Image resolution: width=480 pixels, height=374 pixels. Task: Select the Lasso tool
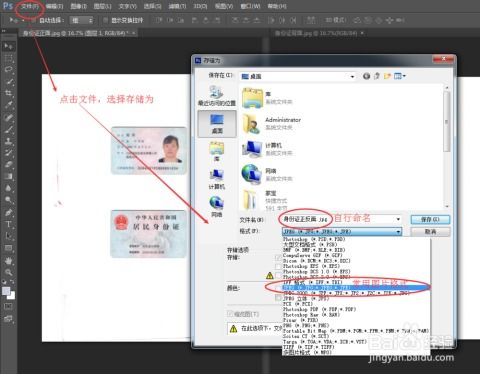(x=9, y=70)
